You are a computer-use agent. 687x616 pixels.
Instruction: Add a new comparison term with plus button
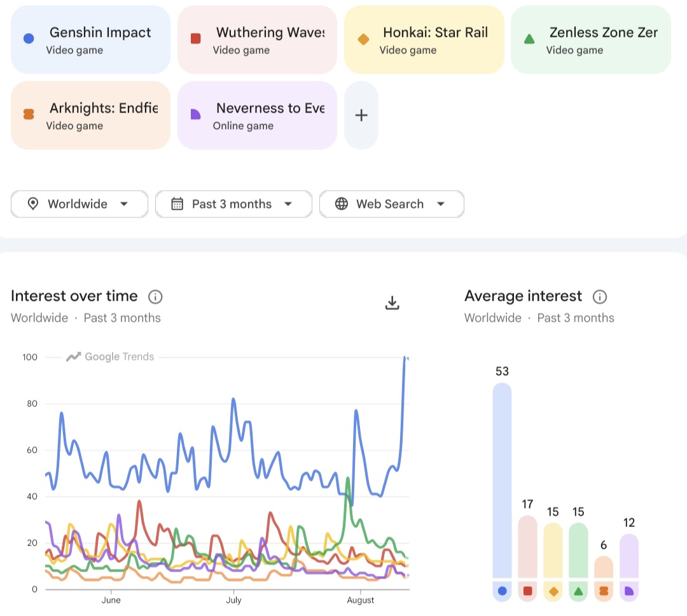[x=361, y=115]
